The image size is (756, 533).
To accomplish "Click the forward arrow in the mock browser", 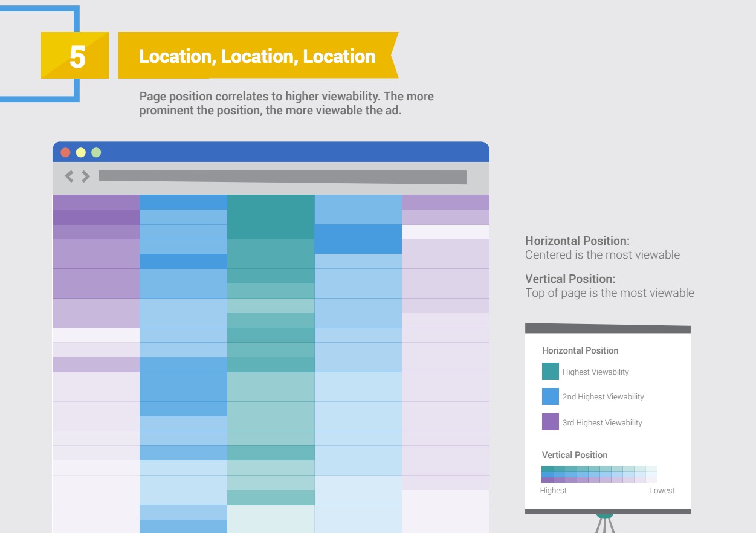I will tap(86, 176).
